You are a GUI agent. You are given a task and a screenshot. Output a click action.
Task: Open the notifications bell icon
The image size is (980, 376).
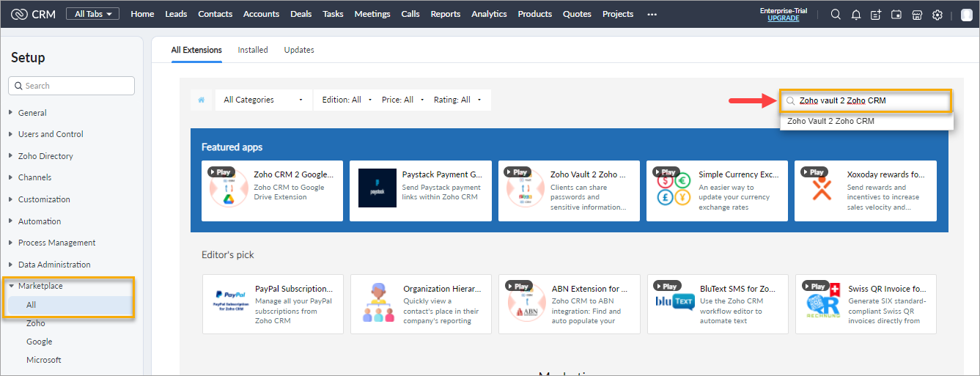[x=855, y=15]
